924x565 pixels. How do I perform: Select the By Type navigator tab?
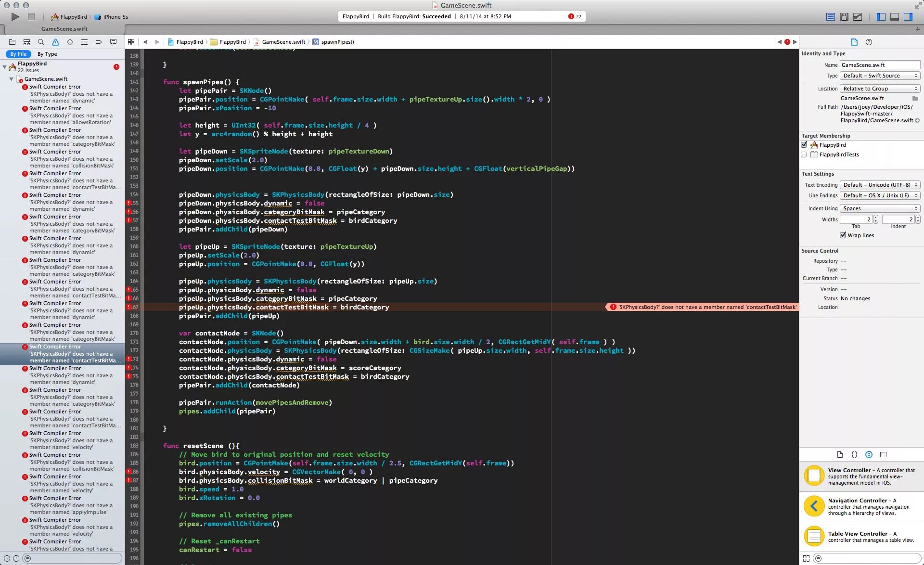click(x=43, y=53)
